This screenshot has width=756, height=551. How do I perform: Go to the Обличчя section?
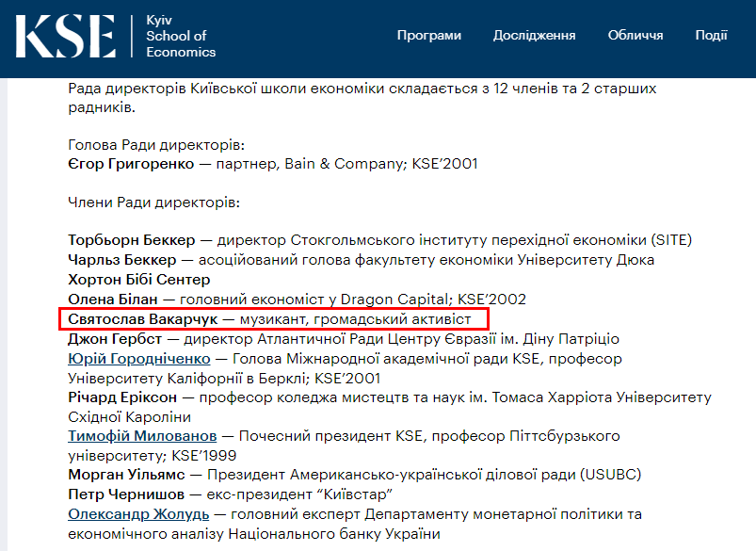pyautogui.click(x=635, y=36)
